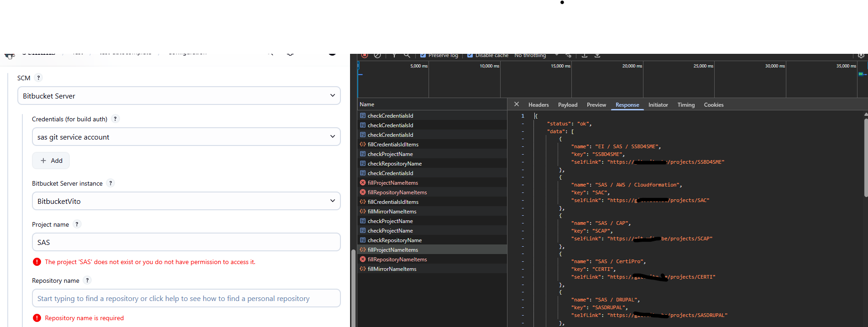Open the Bitbucket Server instance dropdown
This screenshot has height=327, width=868.
186,201
